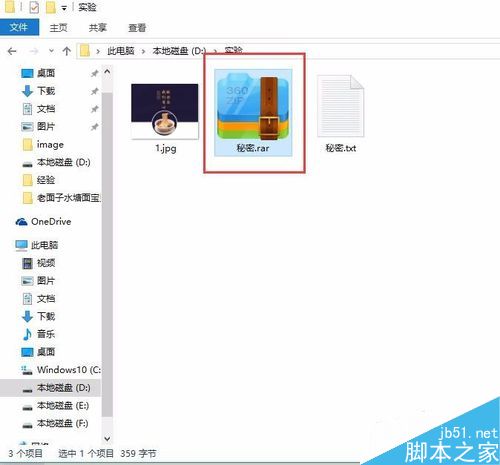The image size is (500, 465).
Task: Click the up-one-level arrow button
Action: point(67,51)
